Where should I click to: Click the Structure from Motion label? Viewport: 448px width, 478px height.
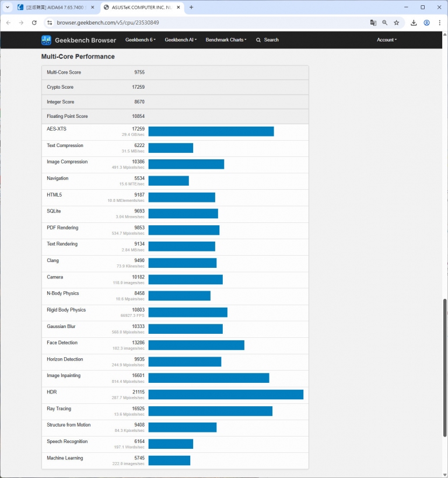(69, 425)
